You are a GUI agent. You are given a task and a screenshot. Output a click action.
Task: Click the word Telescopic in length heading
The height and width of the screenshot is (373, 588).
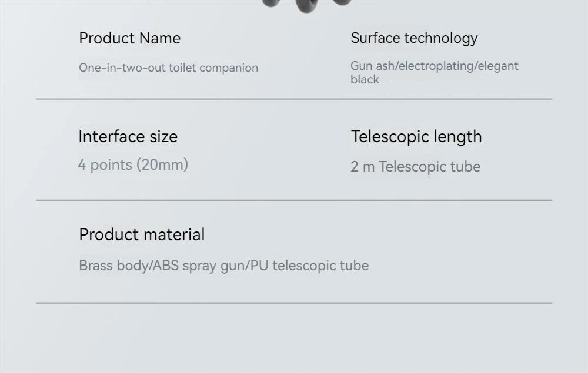tap(390, 137)
